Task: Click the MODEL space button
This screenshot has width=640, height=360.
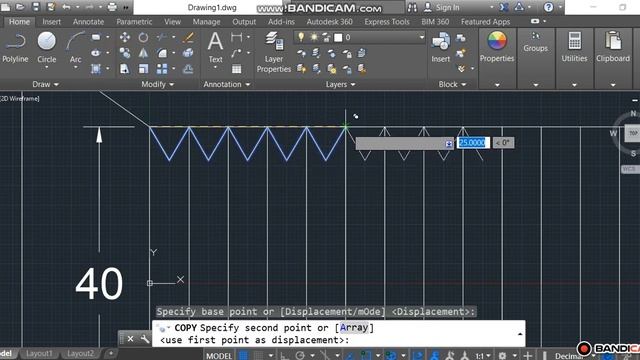Action: tap(219, 356)
